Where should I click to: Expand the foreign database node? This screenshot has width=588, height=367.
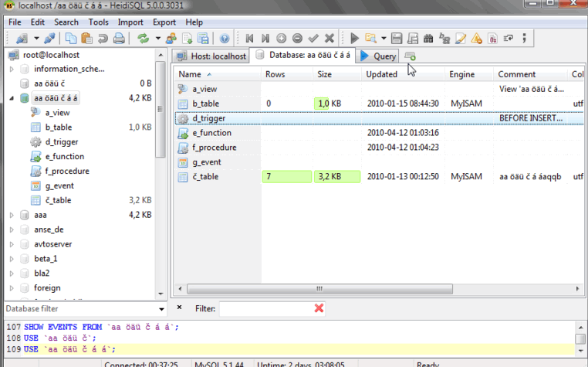tap(12, 287)
